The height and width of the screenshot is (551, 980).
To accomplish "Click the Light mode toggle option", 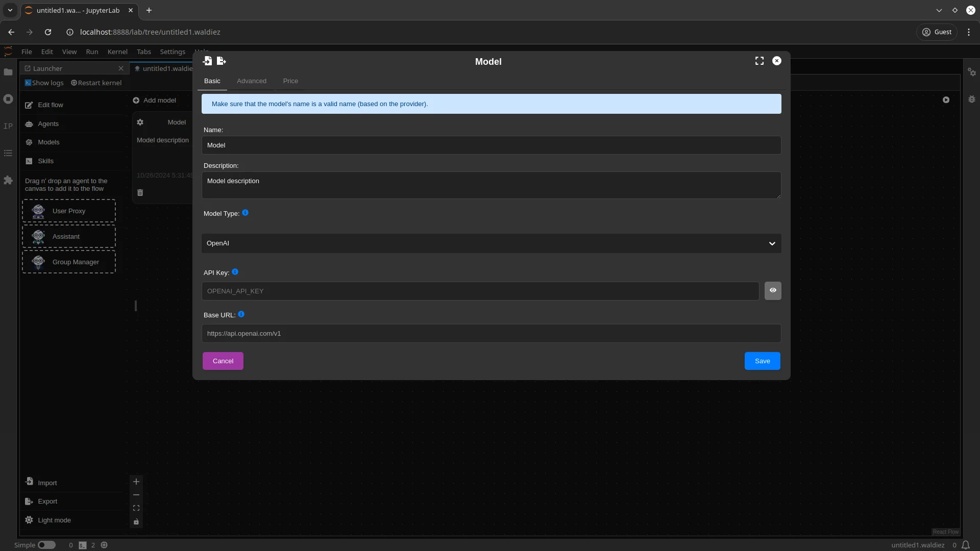I will click(55, 519).
